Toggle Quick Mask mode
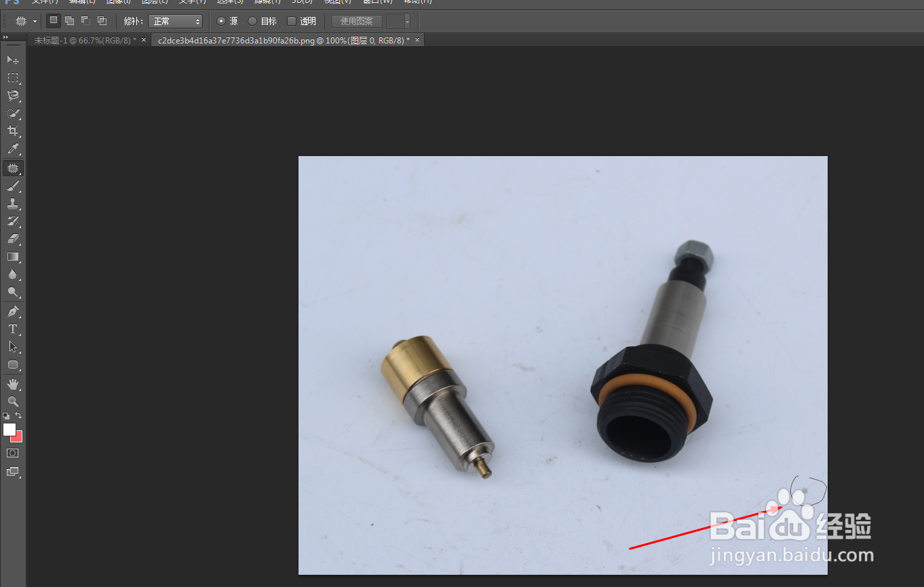The width and height of the screenshot is (924, 587). coord(13,453)
